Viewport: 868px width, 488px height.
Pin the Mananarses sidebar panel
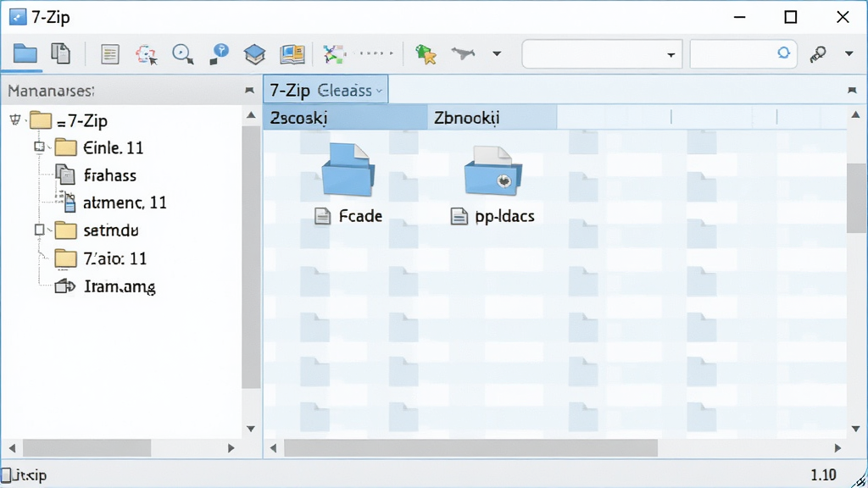[x=249, y=90]
